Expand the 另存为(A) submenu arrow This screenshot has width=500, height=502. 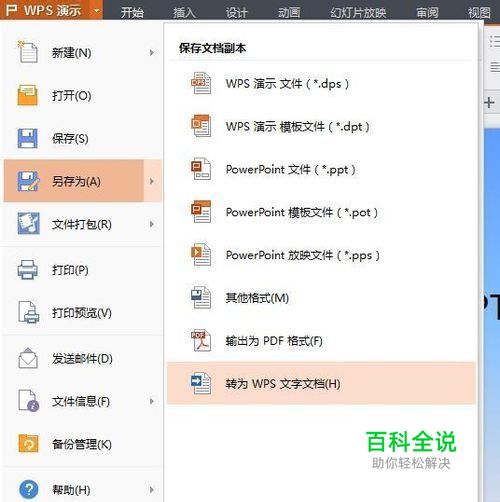[x=152, y=181]
